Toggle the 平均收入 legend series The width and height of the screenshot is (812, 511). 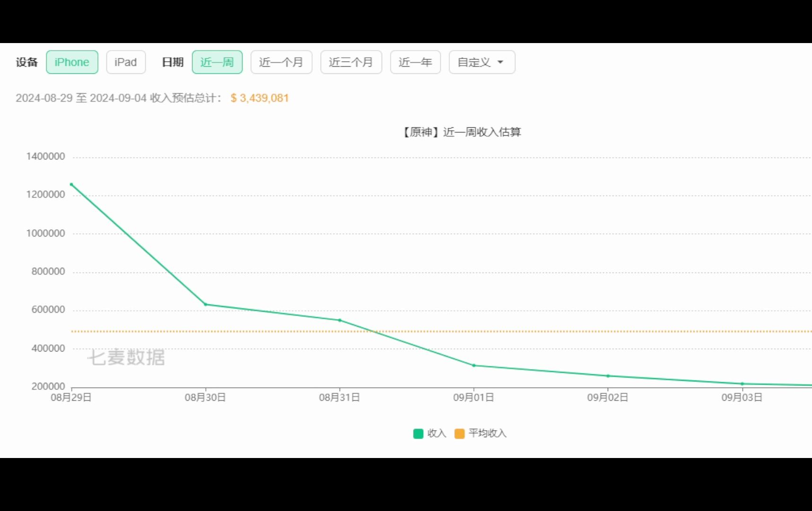tap(480, 433)
